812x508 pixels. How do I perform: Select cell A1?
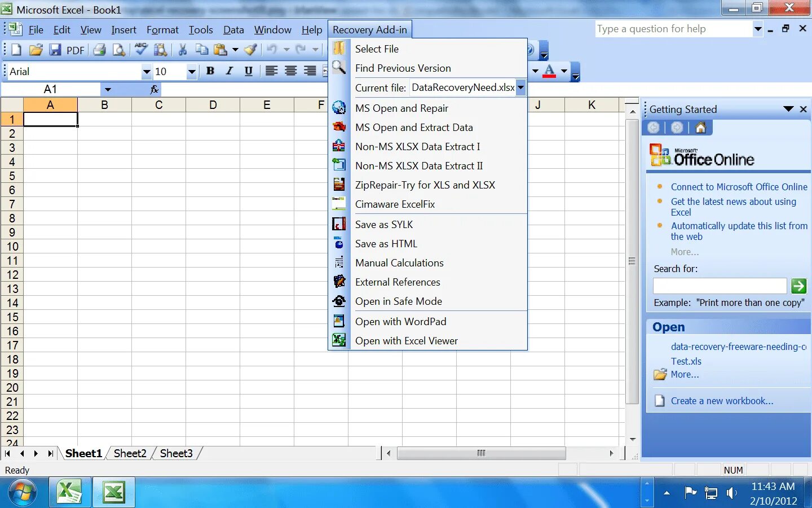[x=50, y=119]
